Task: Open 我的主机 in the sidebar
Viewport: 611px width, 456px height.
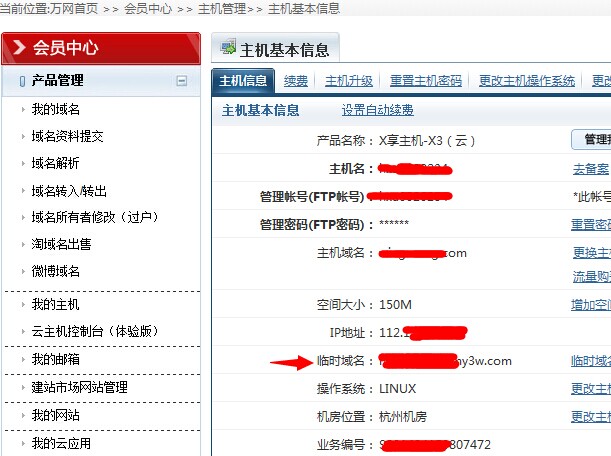Action: coord(56,304)
